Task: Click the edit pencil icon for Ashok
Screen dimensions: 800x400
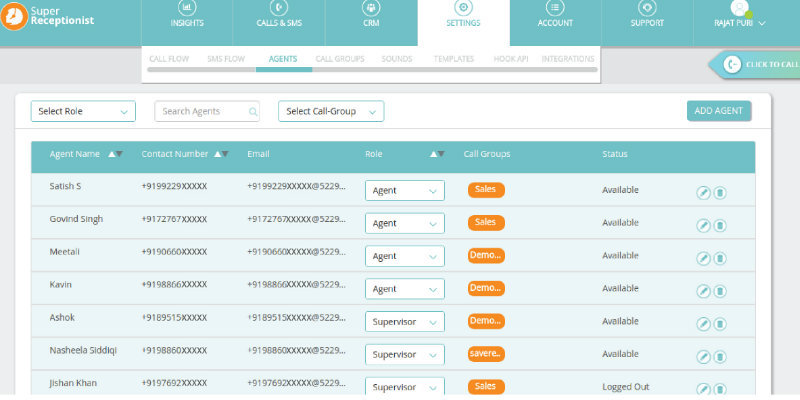Action: click(x=703, y=324)
